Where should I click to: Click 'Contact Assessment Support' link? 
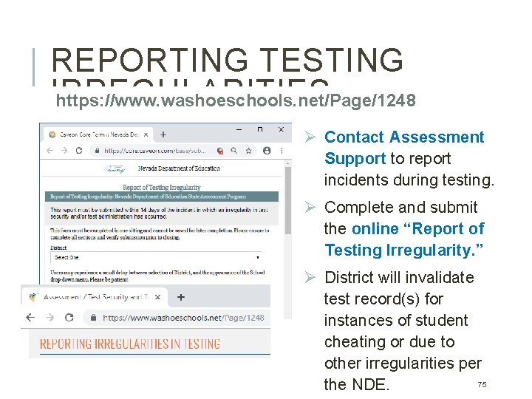tap(403, 148)
